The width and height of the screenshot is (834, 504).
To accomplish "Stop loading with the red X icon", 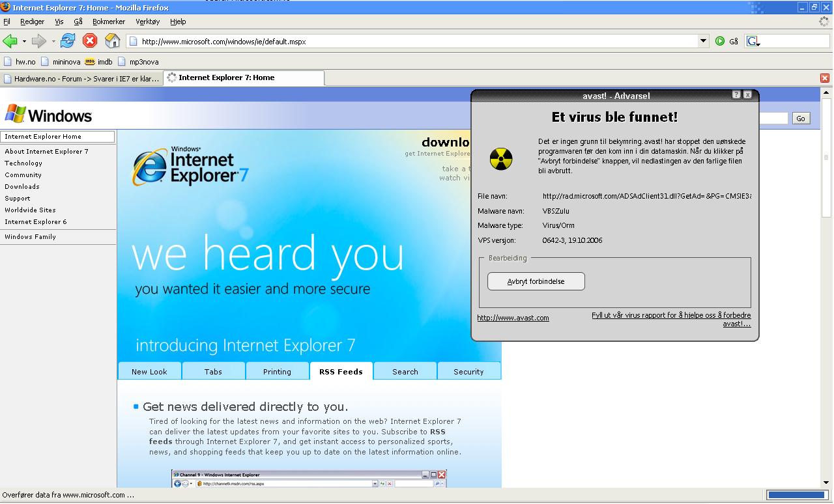I will coord(90,41).
